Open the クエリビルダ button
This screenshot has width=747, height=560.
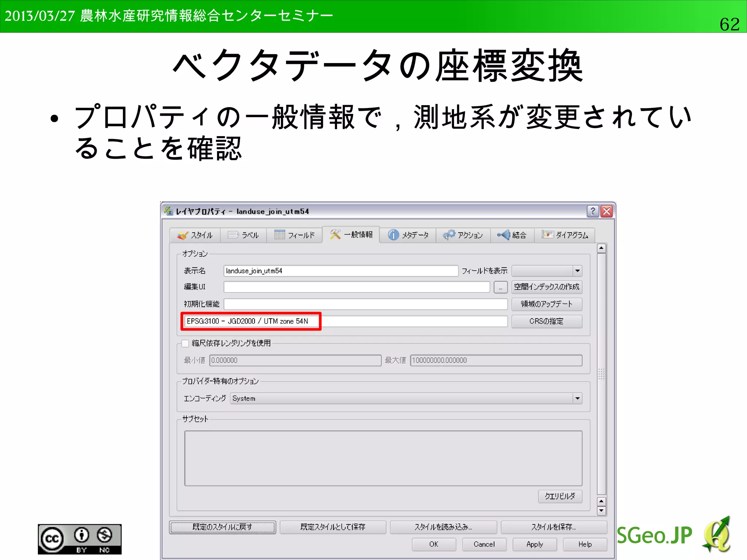pos(560,496)
